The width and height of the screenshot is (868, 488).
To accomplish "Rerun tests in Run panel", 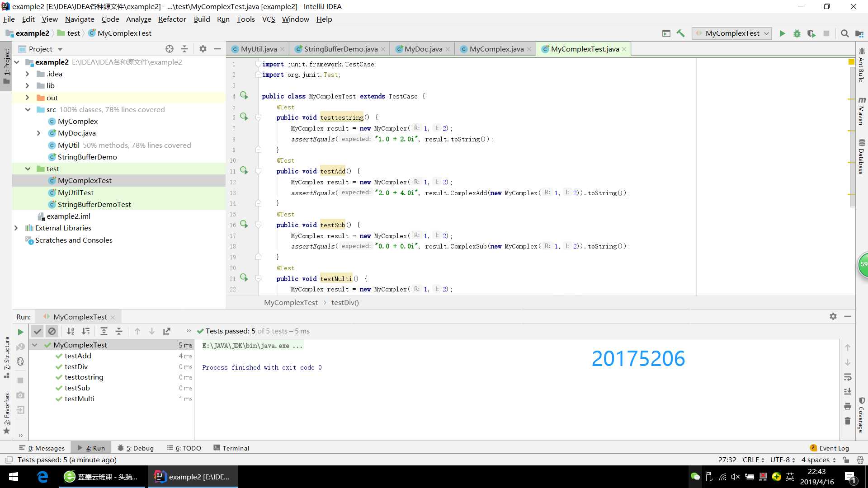I will [x=20, y=332].
